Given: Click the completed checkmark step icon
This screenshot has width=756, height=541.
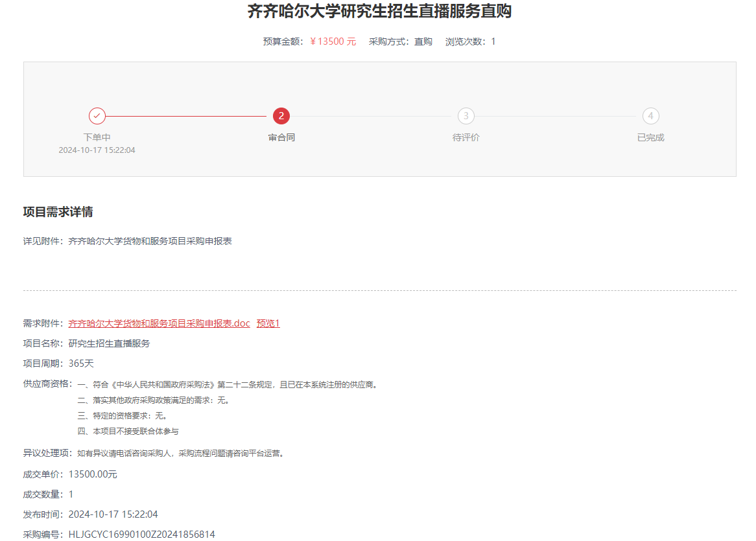Looking at the screenshot, I should pyautogui.click(x=97, y=116).
